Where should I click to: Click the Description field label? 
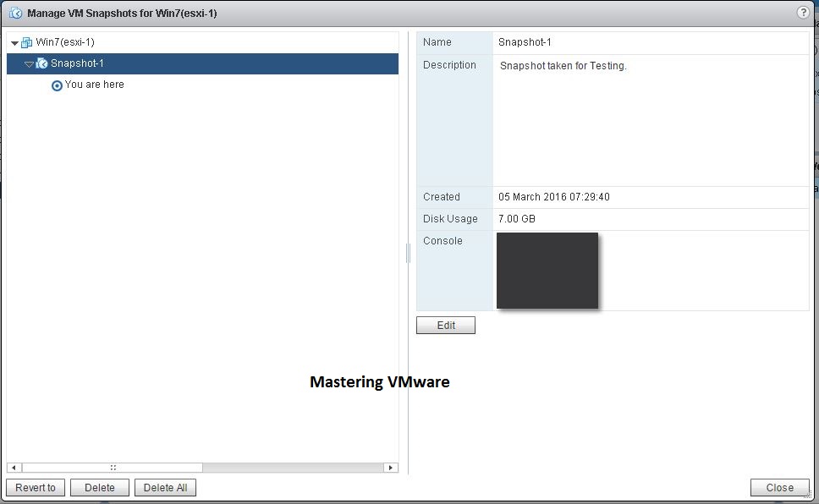(449, 65)
